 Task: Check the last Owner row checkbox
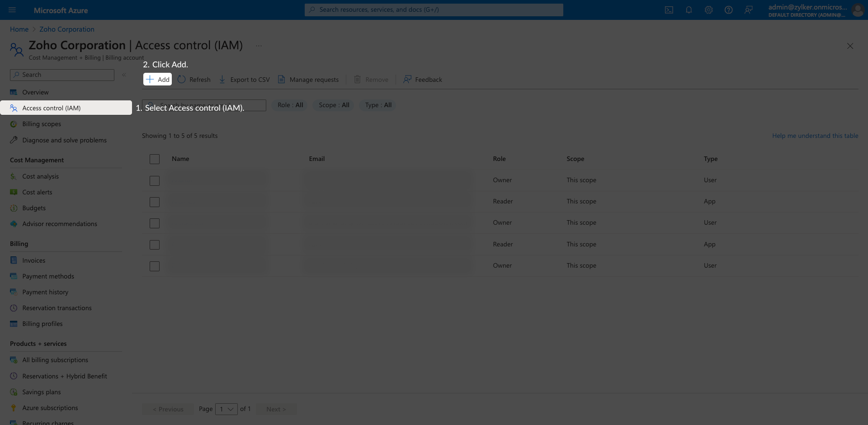point(155,266)
